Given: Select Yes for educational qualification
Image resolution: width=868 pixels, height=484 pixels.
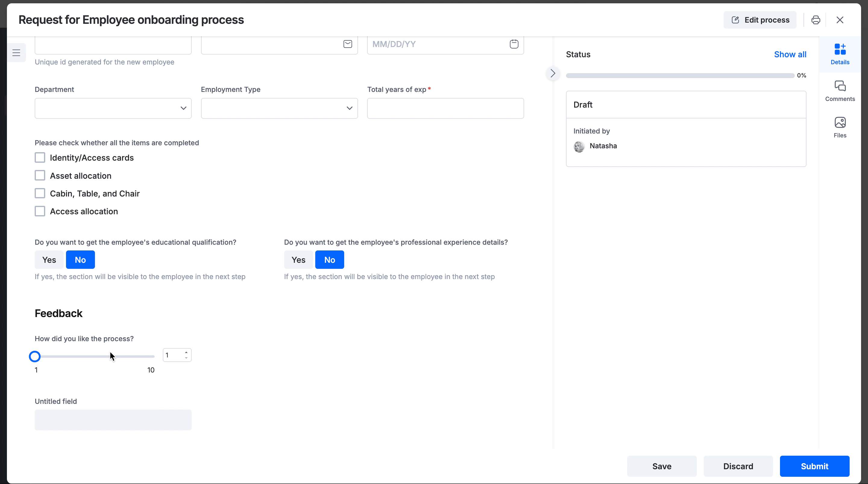Looking at the screenshot, I should 49,259.
